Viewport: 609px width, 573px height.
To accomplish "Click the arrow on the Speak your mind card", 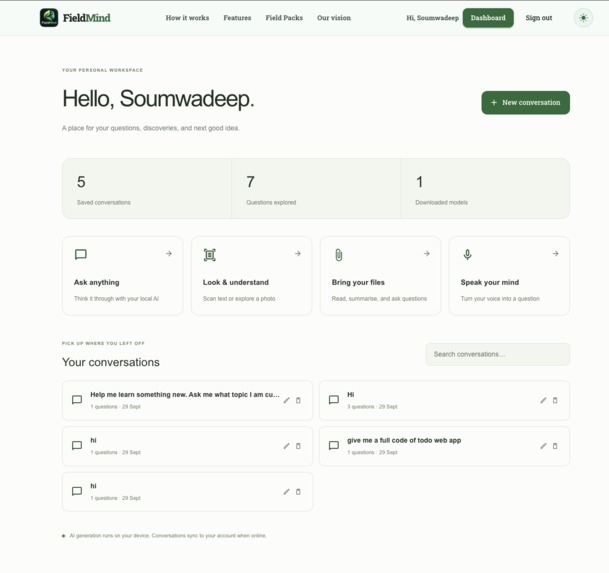I will coord(556,254).
